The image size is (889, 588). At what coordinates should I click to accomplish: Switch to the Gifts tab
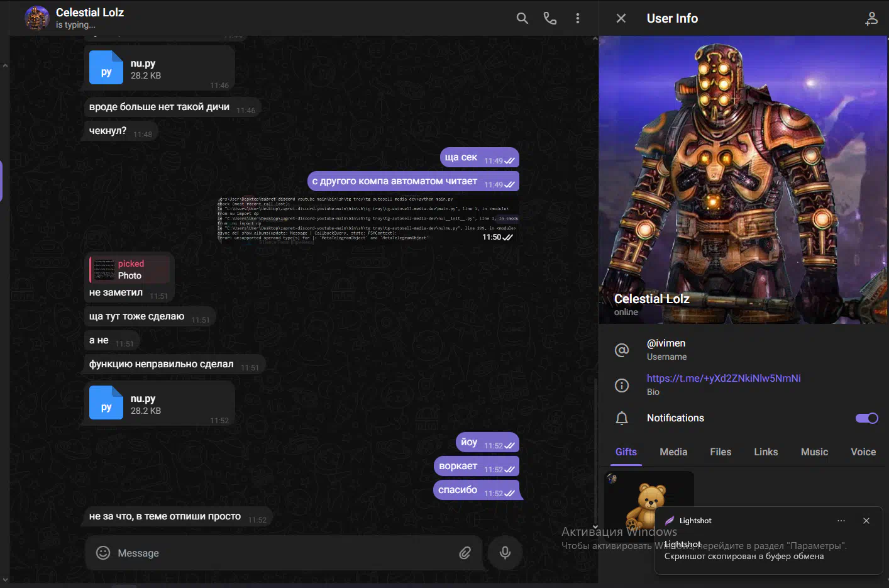pos(626,452)
